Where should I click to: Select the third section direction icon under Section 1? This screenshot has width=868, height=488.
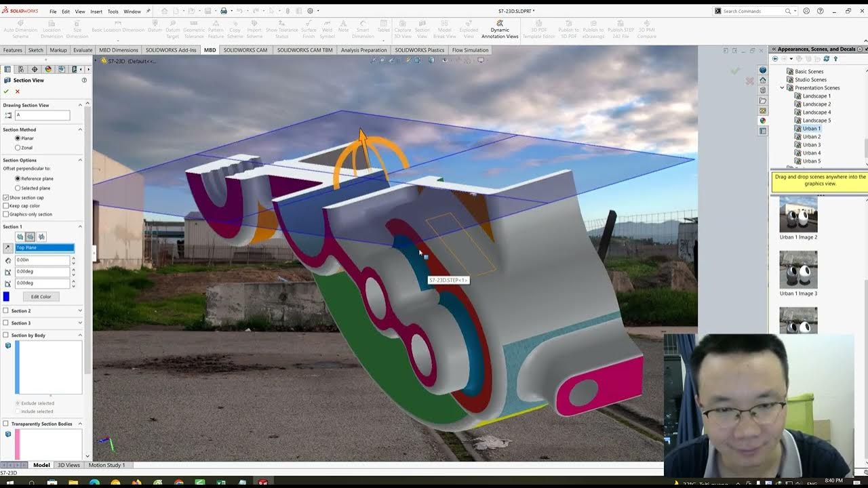pos(41,237)
